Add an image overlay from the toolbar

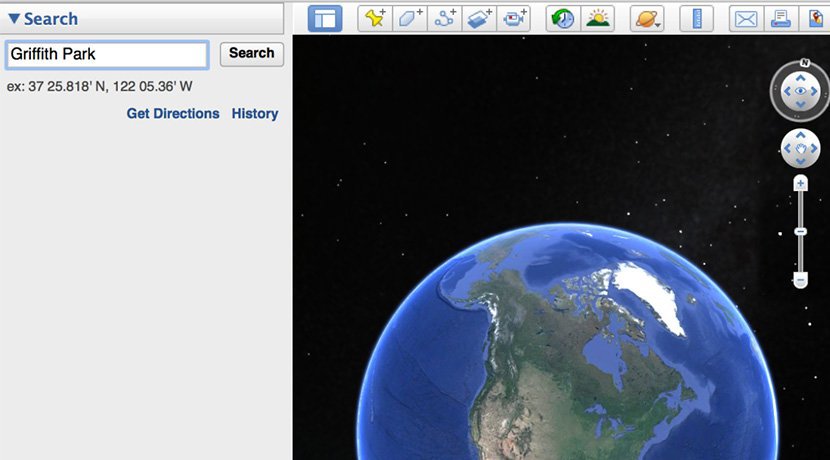[480, 19]
